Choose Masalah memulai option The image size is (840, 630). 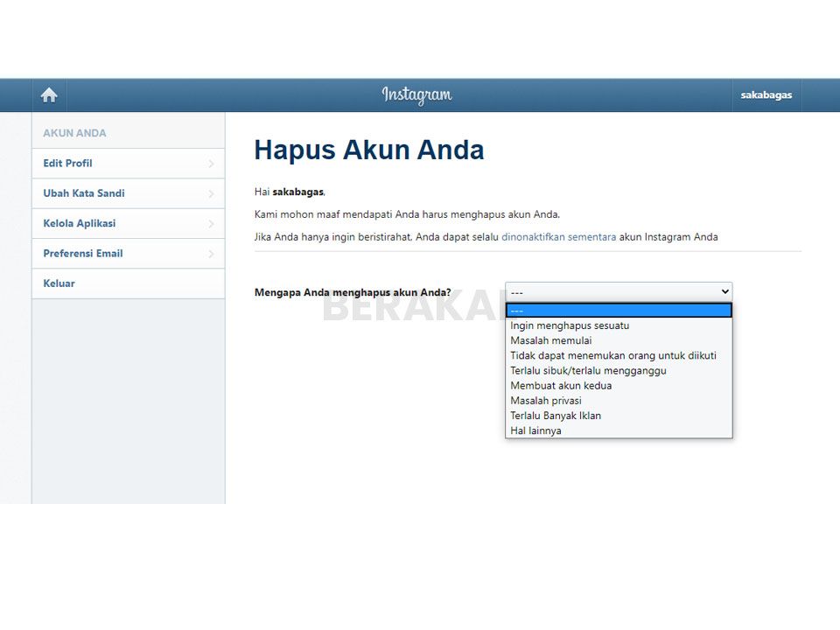point(619,340)
